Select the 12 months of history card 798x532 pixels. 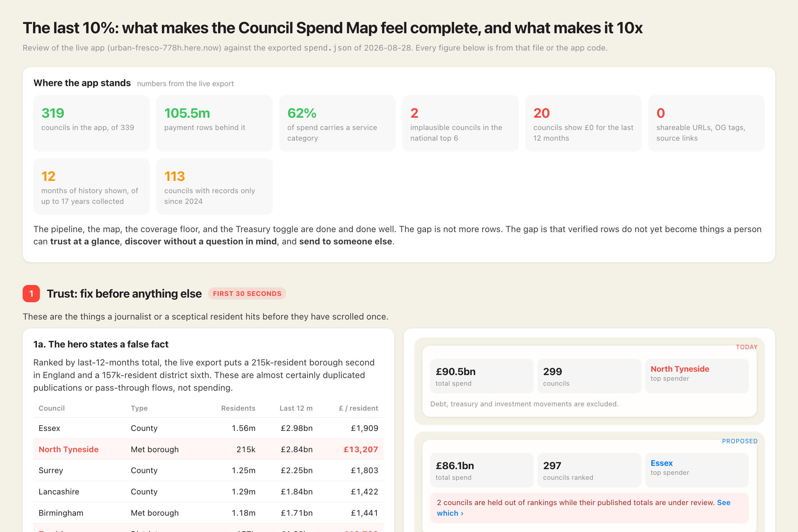pyautogui.click(x=91, y=186)
